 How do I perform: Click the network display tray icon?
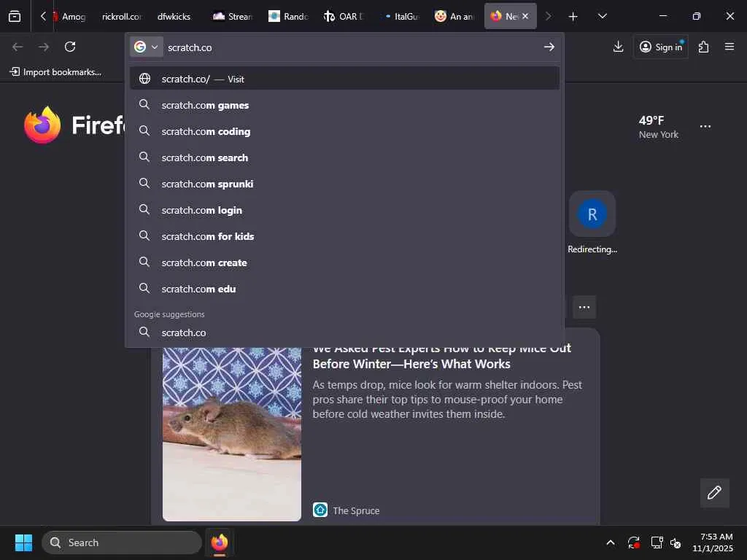pos(657,542)
